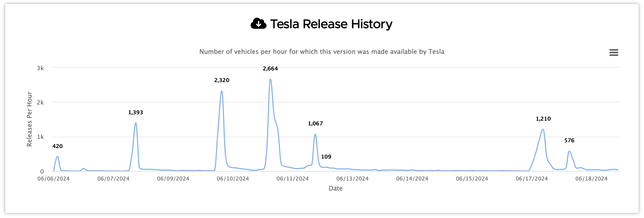Click the 1,210 peak label

[x=543, y=119]
